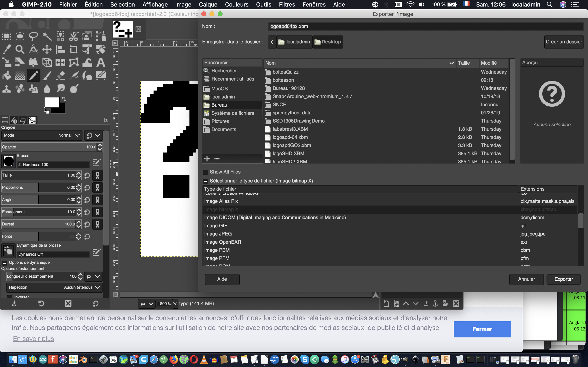This screenshot has height=367, width=588.
Task: Select the Free Select lasso tool
Action: click(33, 36)
